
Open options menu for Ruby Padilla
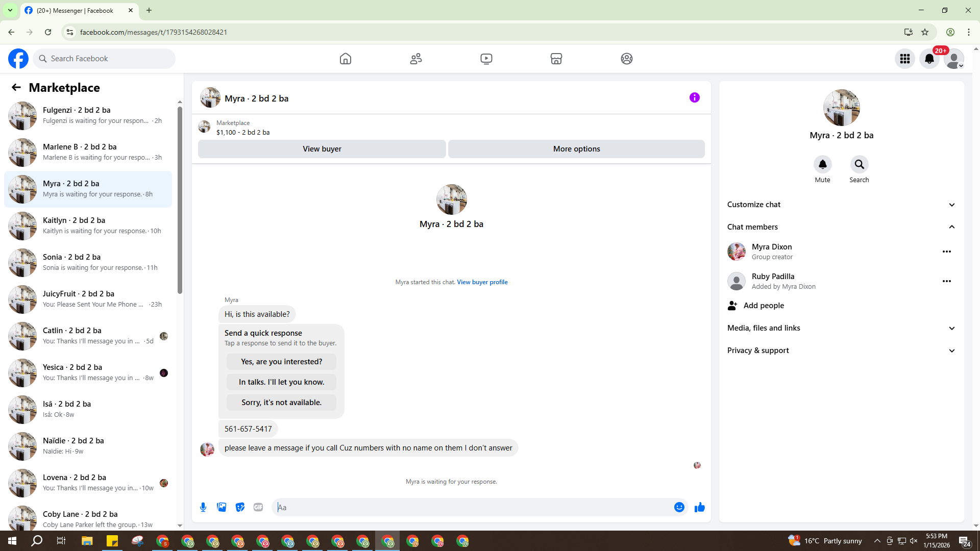pyautogui.click(x=946, y=281)
